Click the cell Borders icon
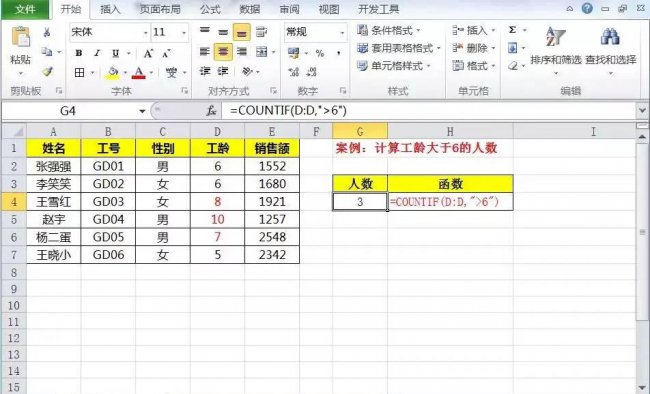 click(80, 73)
